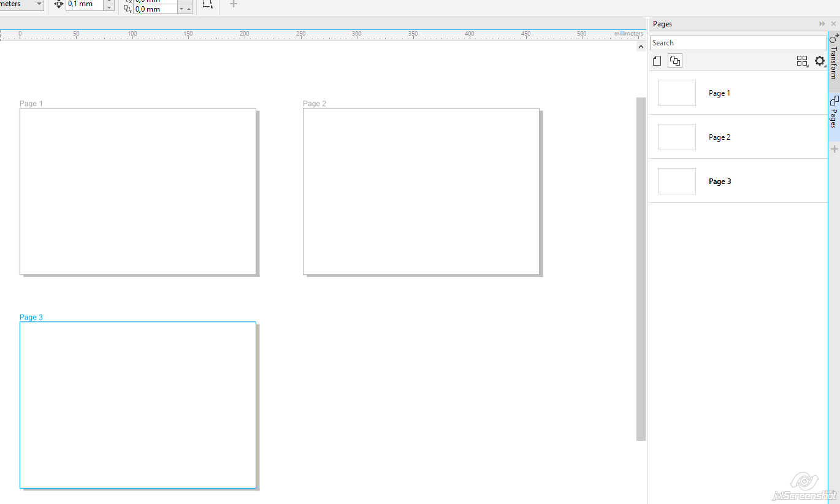Click the plus icon to add docker
This screenshot has height=504, width=840.
(834, 149)
